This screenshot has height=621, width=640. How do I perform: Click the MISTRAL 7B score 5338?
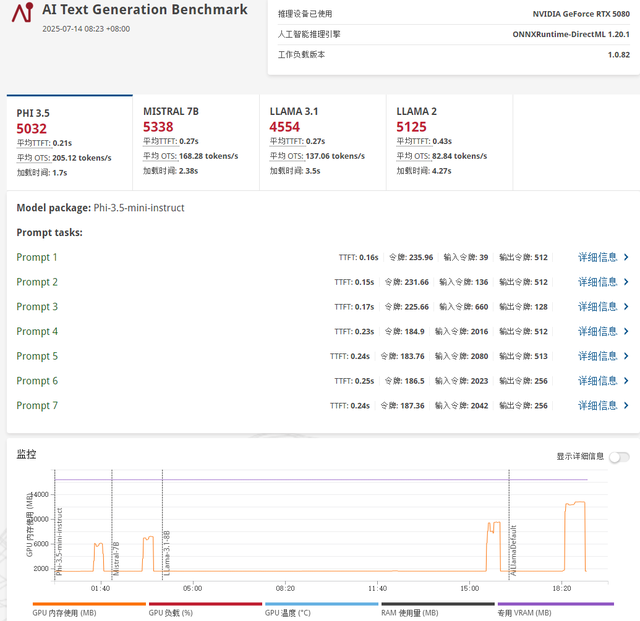pos(158,127)
